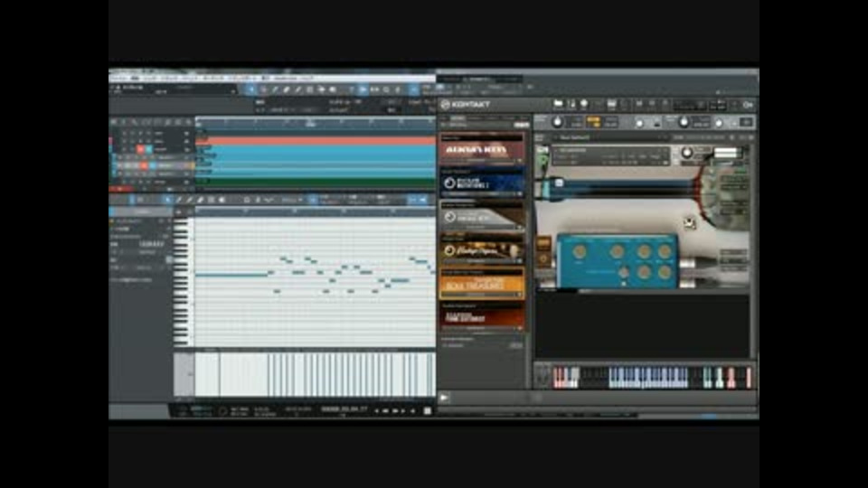
Task: Click the first knob on blue pedal
Action: tap(580, 252)
